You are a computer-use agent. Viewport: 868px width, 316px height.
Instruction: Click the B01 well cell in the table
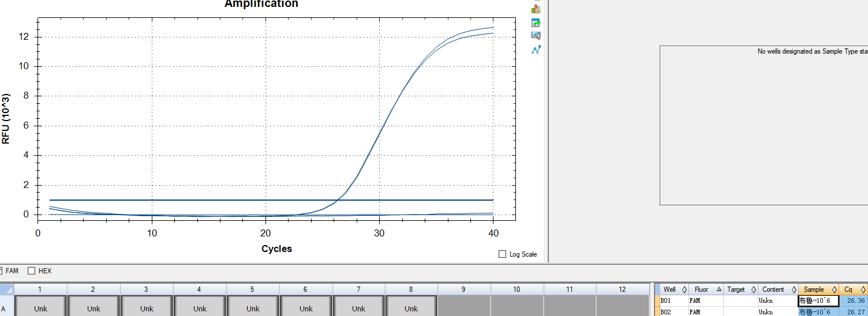tap(674, 300)
